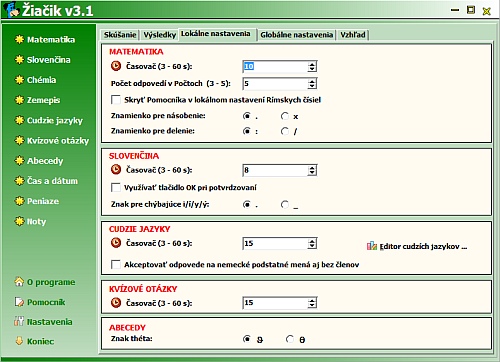
Task: Increase Matematika Časovač with spinner arrows
Action: (x=312, y=64)
